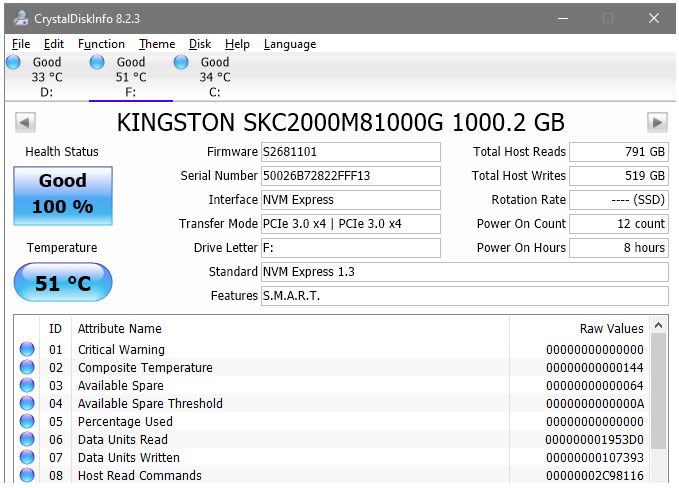Click the Total Host Reads value 791 GB
Screen dimensions: 679x488
[619, 152]
